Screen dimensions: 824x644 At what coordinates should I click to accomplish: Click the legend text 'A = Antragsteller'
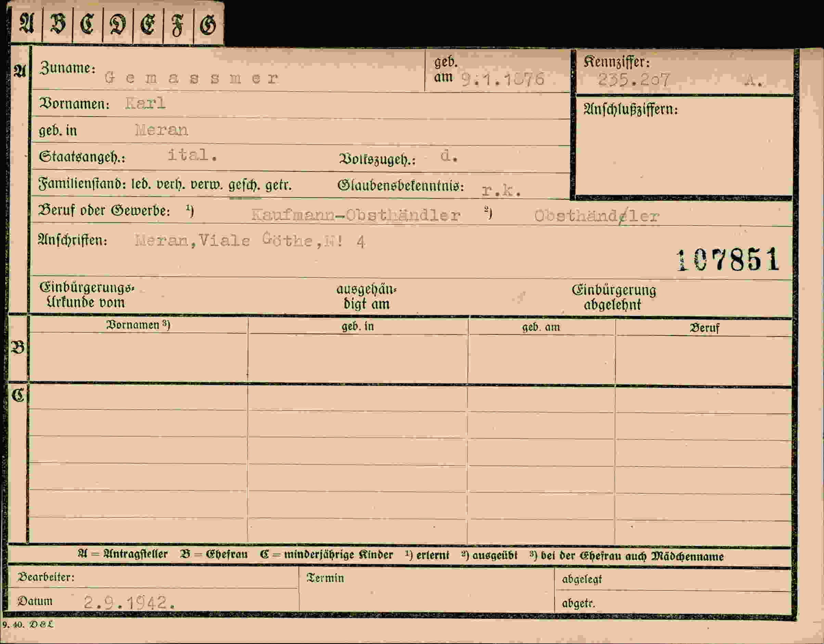[123, 554]
